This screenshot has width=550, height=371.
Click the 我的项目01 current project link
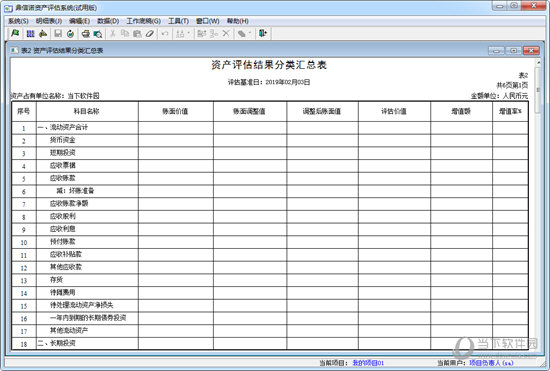coord(368,363)
